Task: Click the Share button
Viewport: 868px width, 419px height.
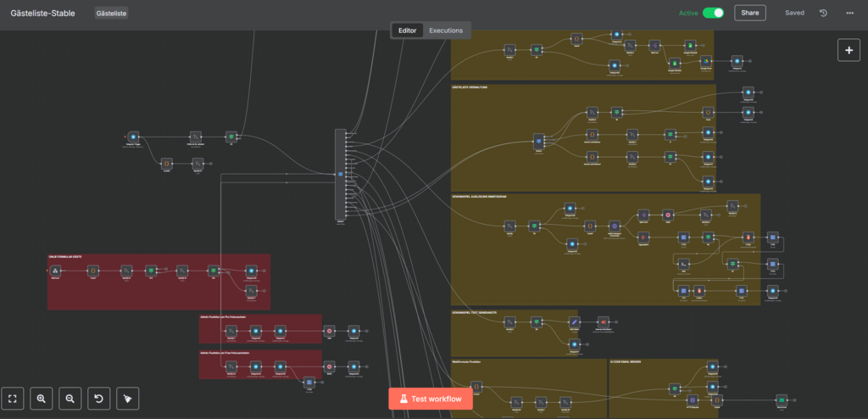Action: [x=750, y=13]
